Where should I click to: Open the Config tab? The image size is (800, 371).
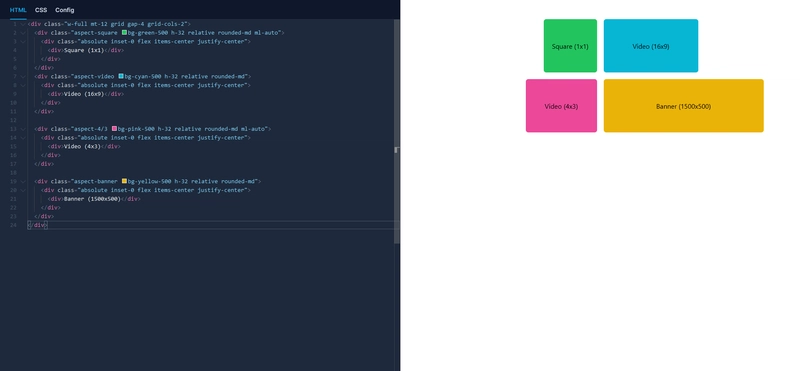65,10
